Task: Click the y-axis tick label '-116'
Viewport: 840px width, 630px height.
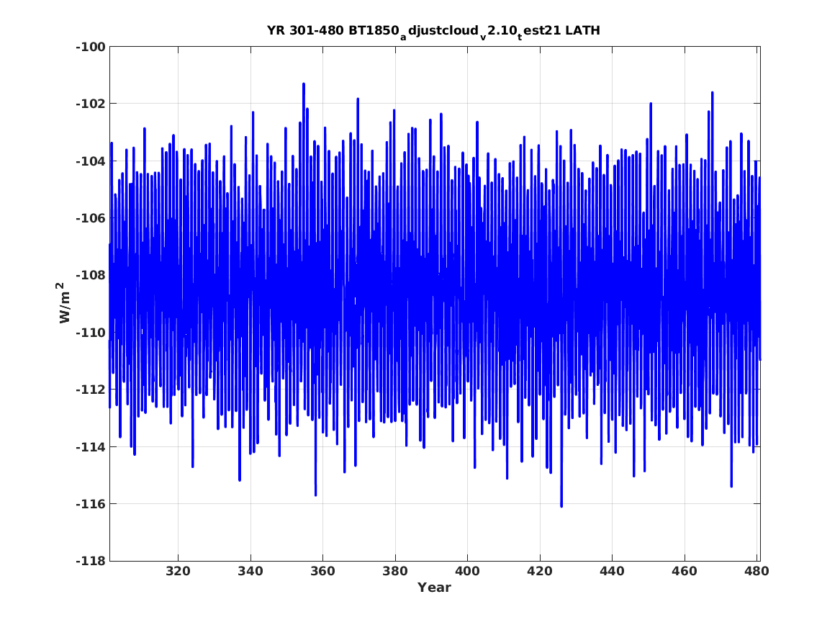Action: click(x=91, y=504)
